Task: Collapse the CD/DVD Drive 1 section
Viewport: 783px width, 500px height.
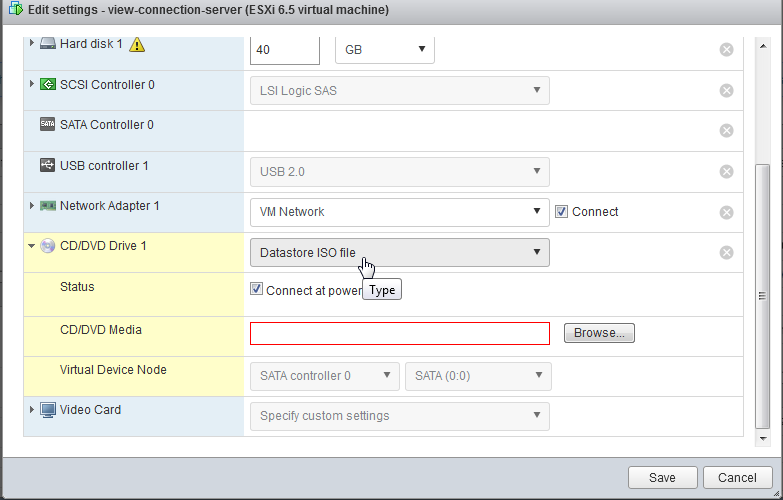Action: [31, 246]
